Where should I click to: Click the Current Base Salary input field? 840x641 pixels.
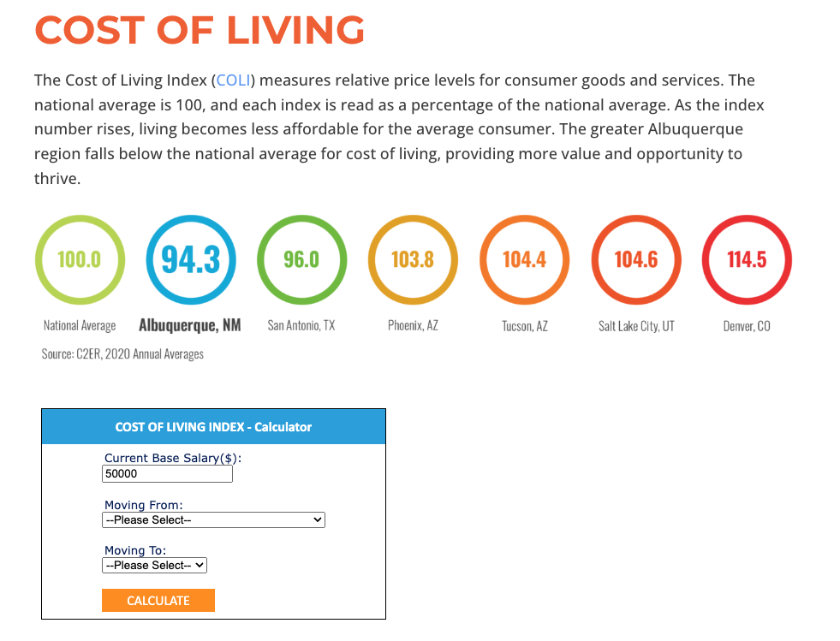click(167, 474)
